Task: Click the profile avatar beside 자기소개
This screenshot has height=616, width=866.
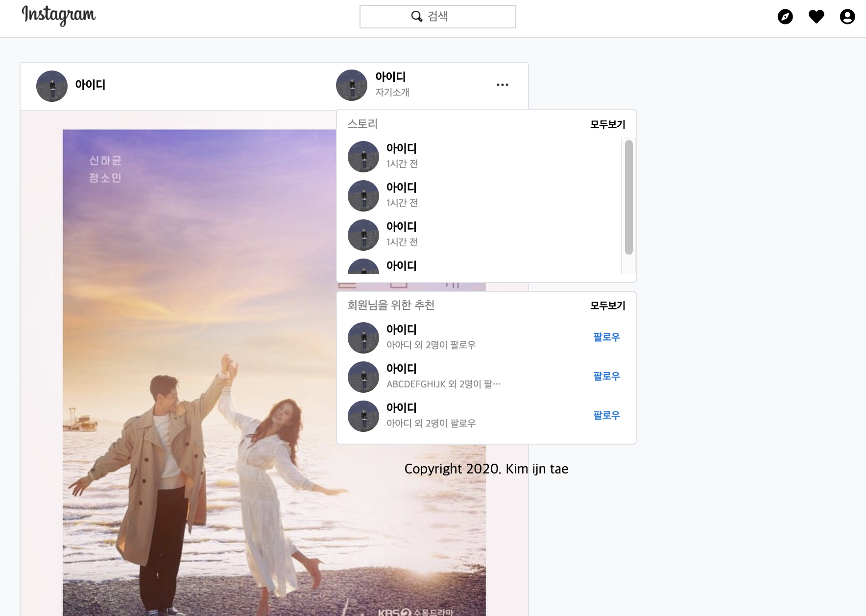Action: pos(352,85)
